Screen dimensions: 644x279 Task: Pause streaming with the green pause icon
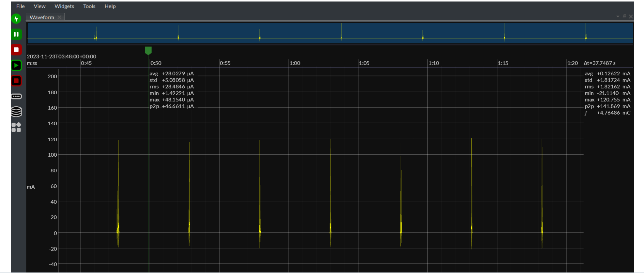pyautogui.click(x=16, y=34)
